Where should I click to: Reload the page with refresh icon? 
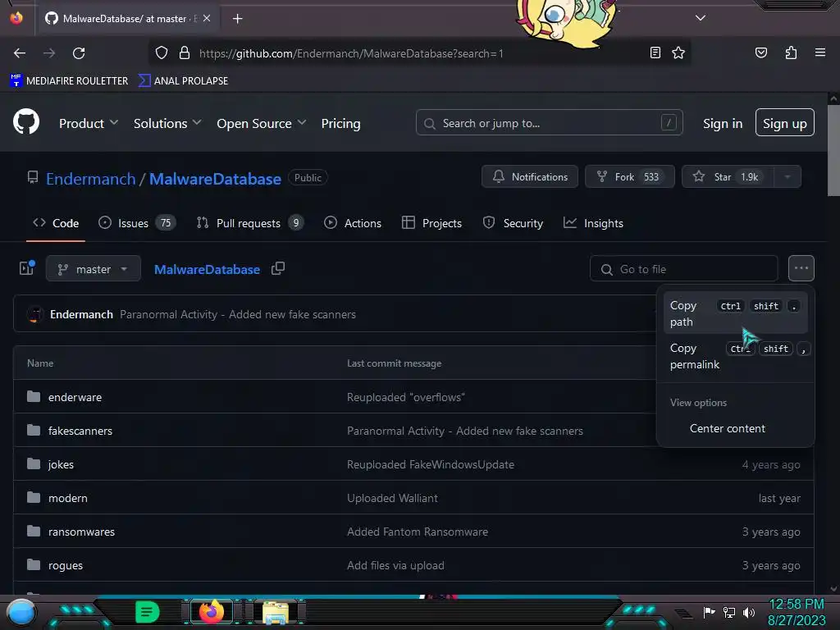pyautogui.click(x=79, y=53)
